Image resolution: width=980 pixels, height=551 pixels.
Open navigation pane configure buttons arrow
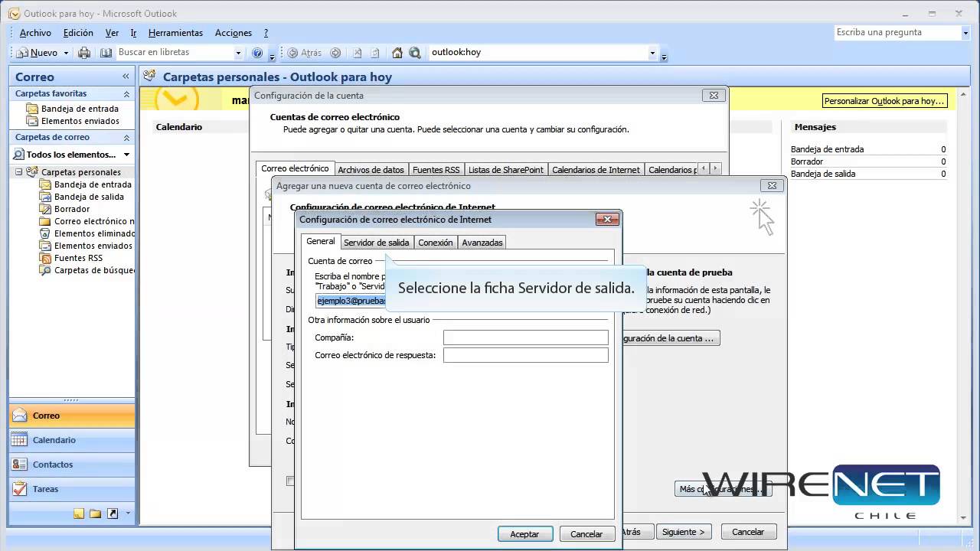[128, 514]
